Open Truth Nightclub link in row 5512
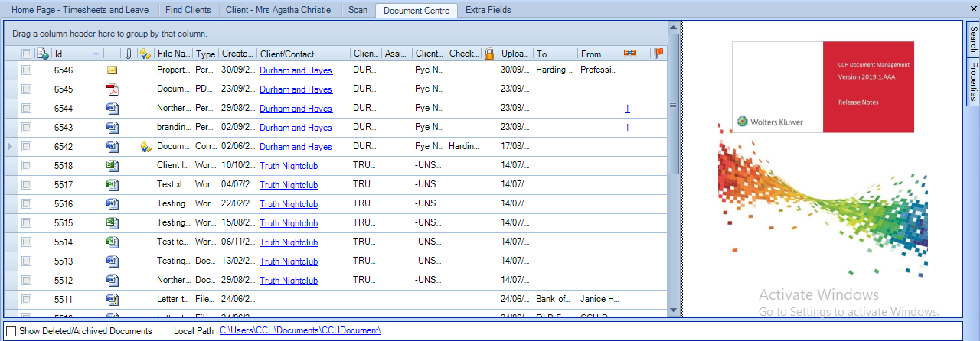Image resolution: width=980 pixels, height=341 pixels. 289,280
